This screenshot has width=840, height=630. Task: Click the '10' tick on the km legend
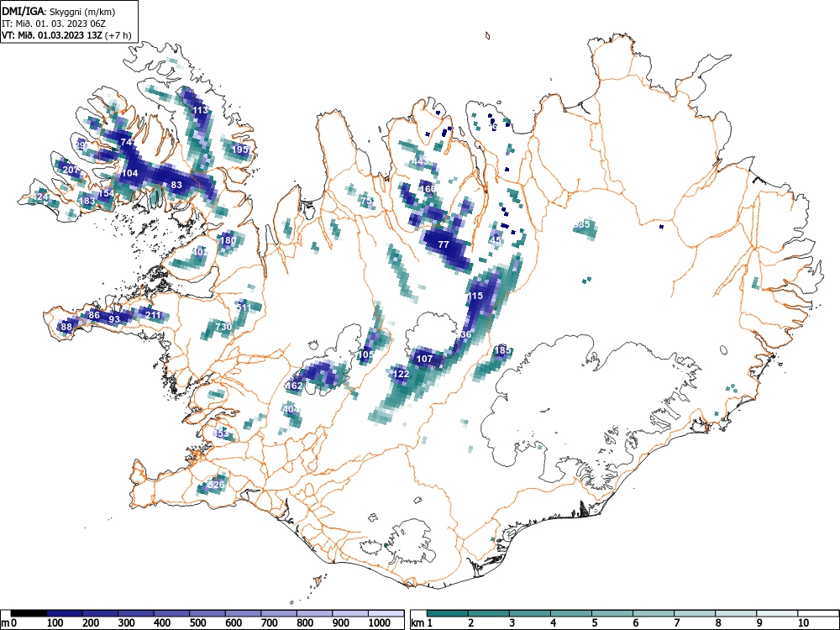click(802, 623)
